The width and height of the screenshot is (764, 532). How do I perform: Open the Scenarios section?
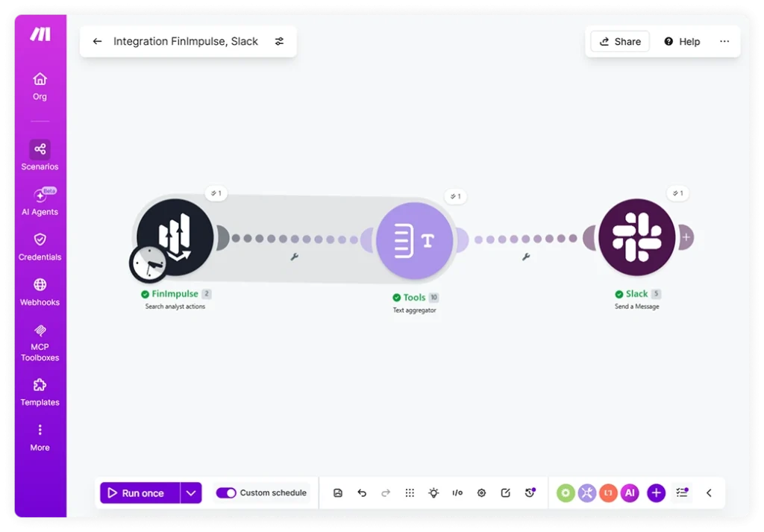pyautogui.click(x=40, y=155)
